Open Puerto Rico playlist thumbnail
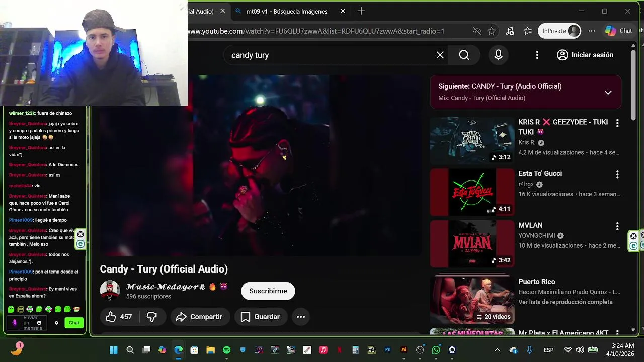Image resolution: width=644 pixels, height=362 pixels. (x=472, y=299)
